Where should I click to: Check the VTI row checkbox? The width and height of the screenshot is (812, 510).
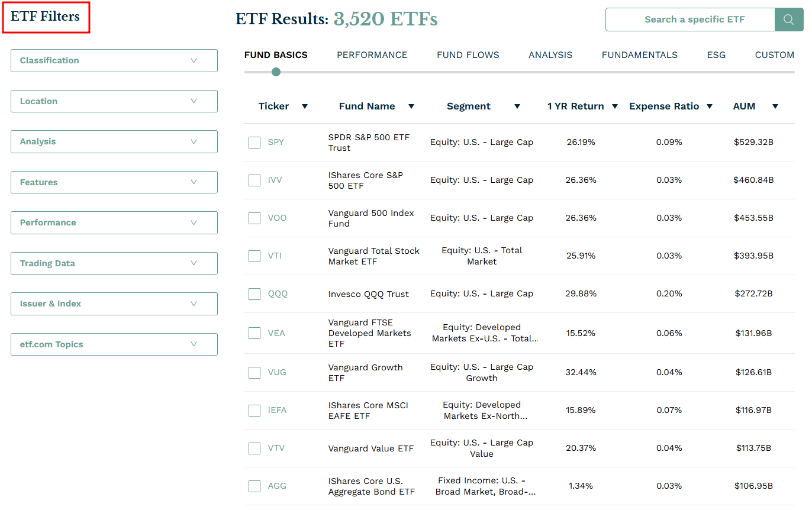[x=254, y=256]
